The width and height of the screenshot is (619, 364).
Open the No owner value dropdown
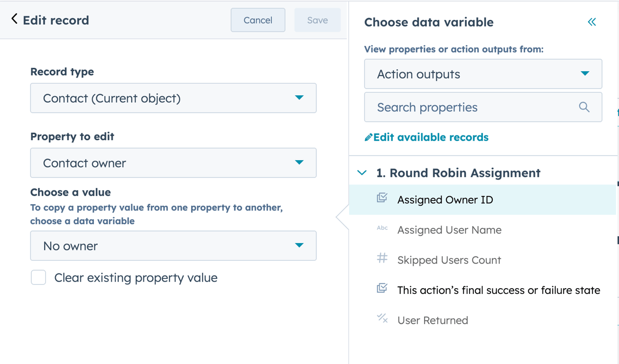(173, 246)
